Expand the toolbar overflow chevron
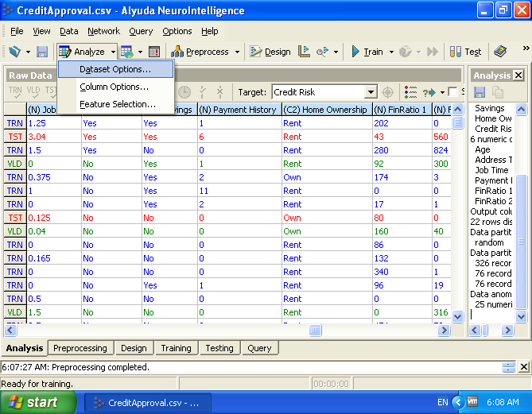 click(x=526, y=48)
